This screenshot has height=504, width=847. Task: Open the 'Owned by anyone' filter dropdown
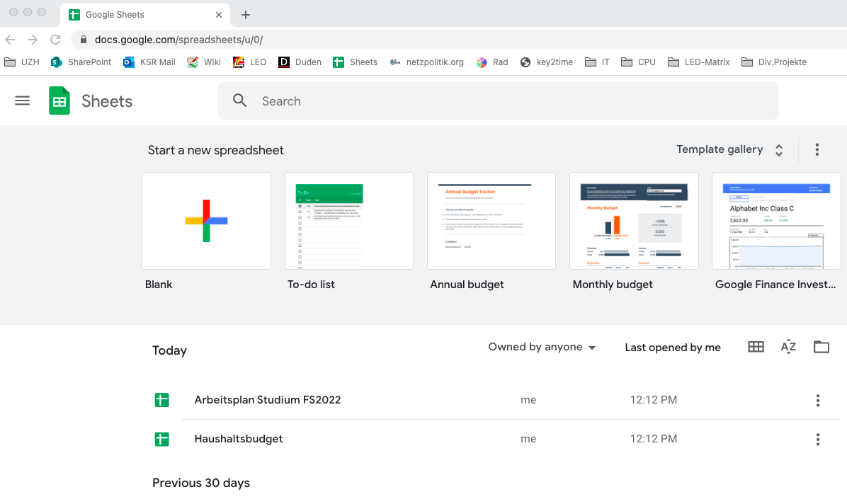tap(542, 347)
